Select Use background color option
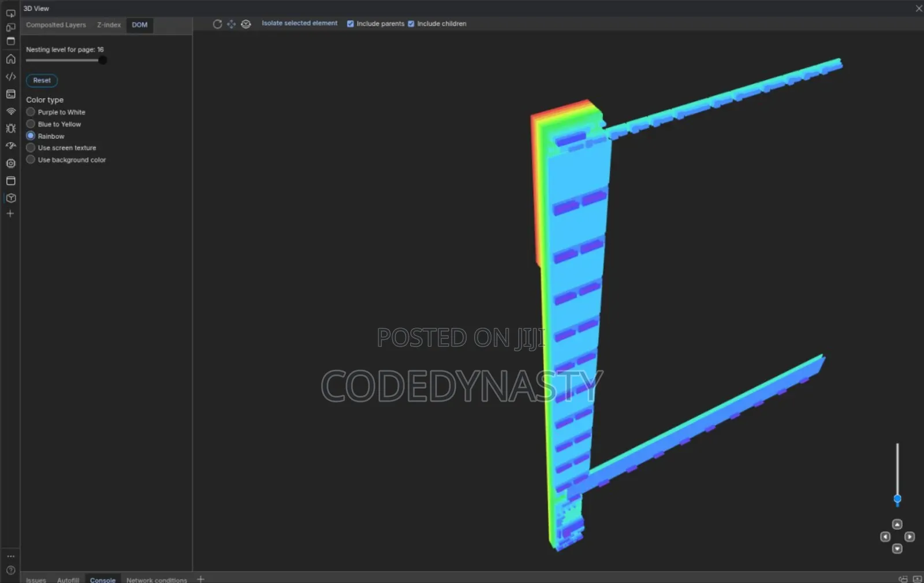Viewport: 924px width, 583px height. tap(66, 159)
